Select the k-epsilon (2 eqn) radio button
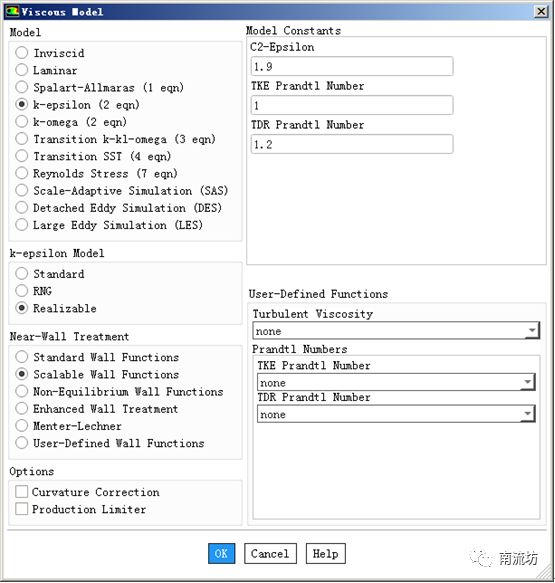 (22, 104)
